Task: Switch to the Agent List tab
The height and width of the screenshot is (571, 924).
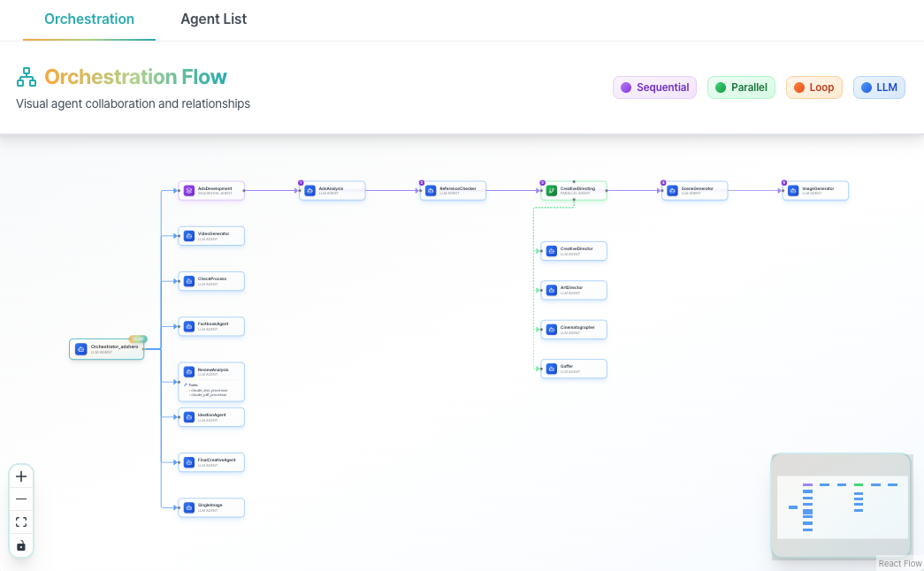Action: 213,19
